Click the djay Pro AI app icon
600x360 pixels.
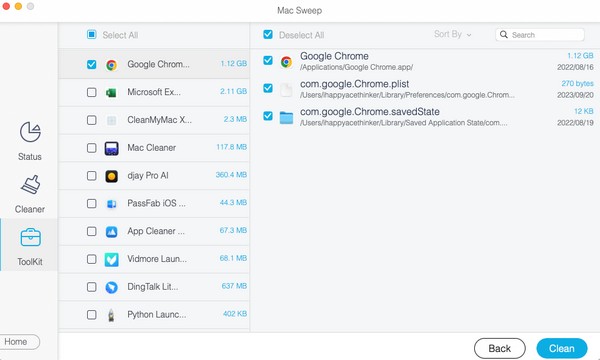pos(111,176)
